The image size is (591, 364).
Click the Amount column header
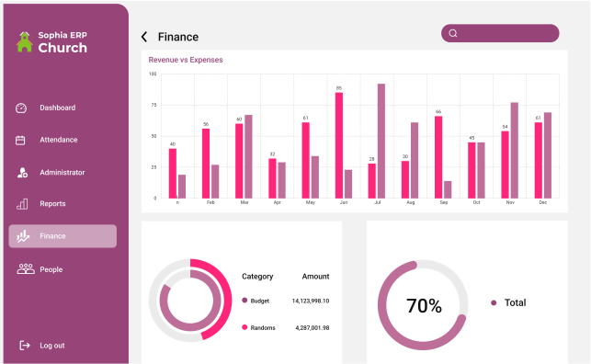click(x=315, y=277)
